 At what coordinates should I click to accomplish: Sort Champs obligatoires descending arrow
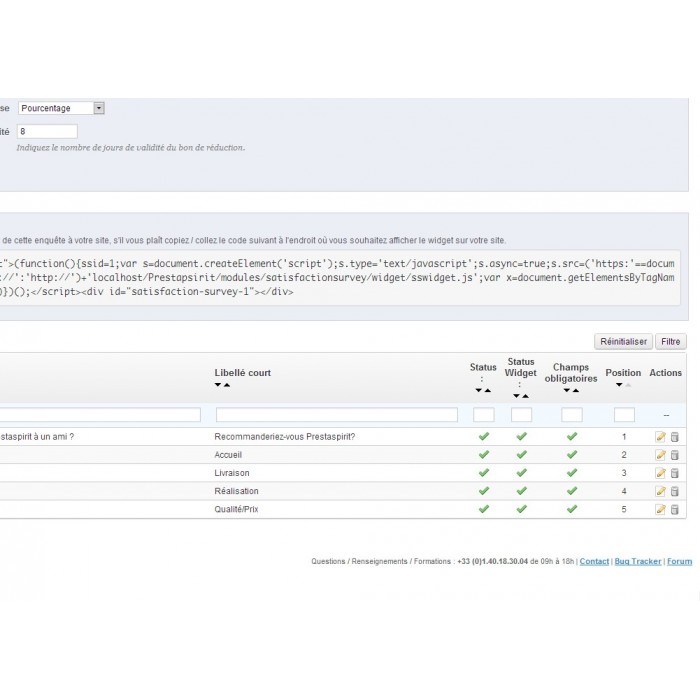click(x=567, y=390)
